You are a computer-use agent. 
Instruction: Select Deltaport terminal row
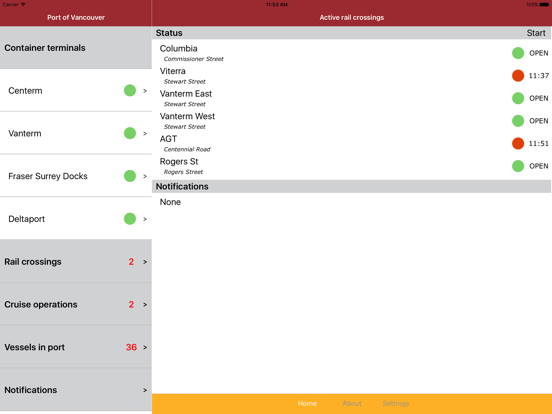76,219
